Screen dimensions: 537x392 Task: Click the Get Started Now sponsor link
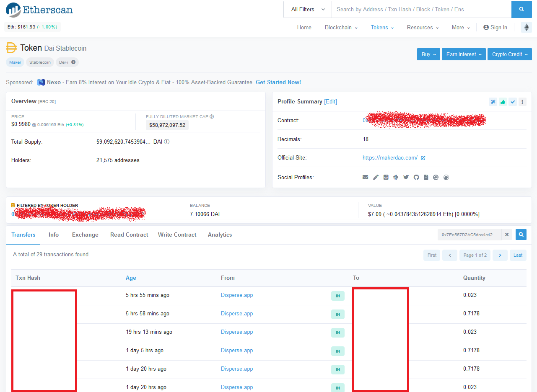coord(278,82)
